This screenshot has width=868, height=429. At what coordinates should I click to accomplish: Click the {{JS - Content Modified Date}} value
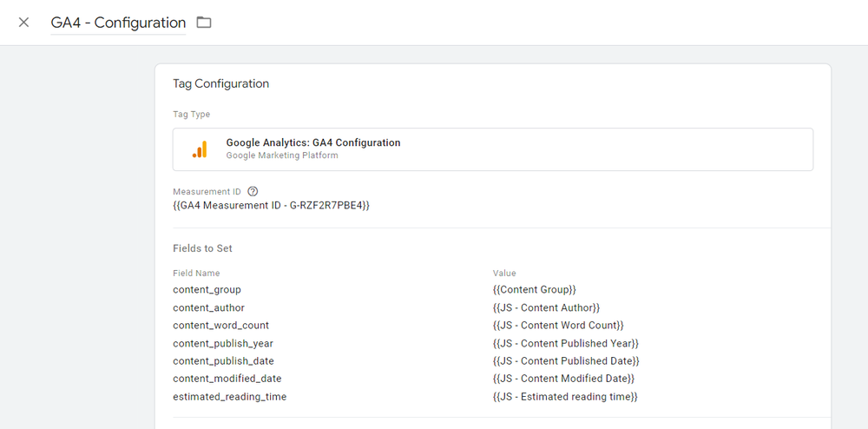point(563,379)
